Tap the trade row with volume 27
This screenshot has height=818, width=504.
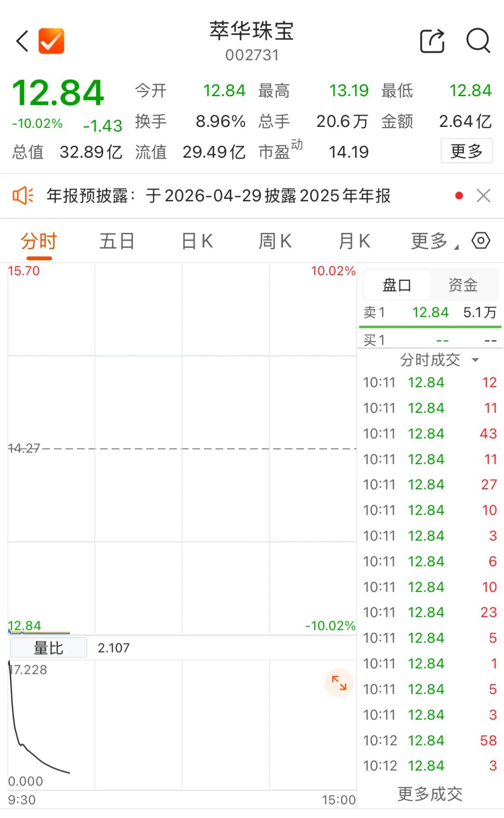[x=430, y=484]
